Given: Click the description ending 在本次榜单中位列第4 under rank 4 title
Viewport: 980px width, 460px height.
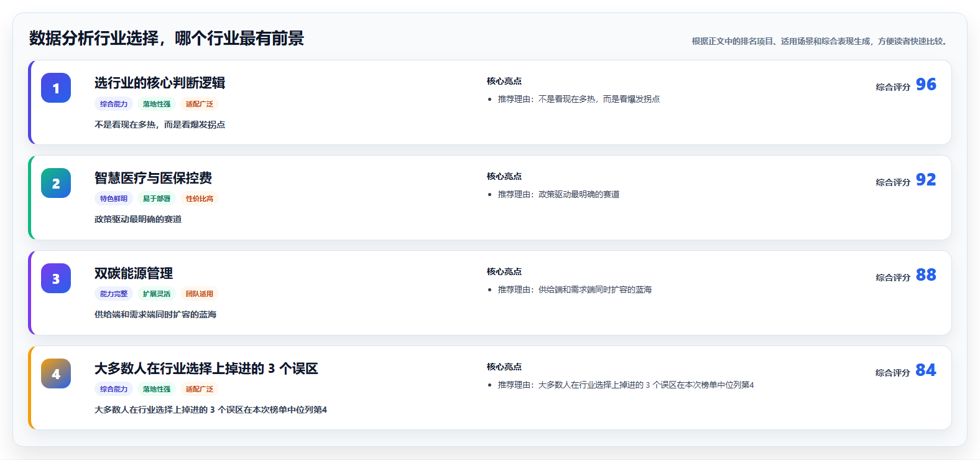Looking at the screenshot, I should [211, 410].
